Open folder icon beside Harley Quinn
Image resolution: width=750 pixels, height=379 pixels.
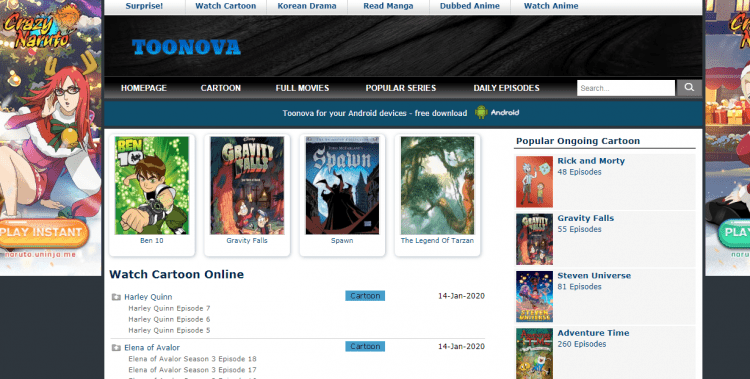[x=116, y=297]
